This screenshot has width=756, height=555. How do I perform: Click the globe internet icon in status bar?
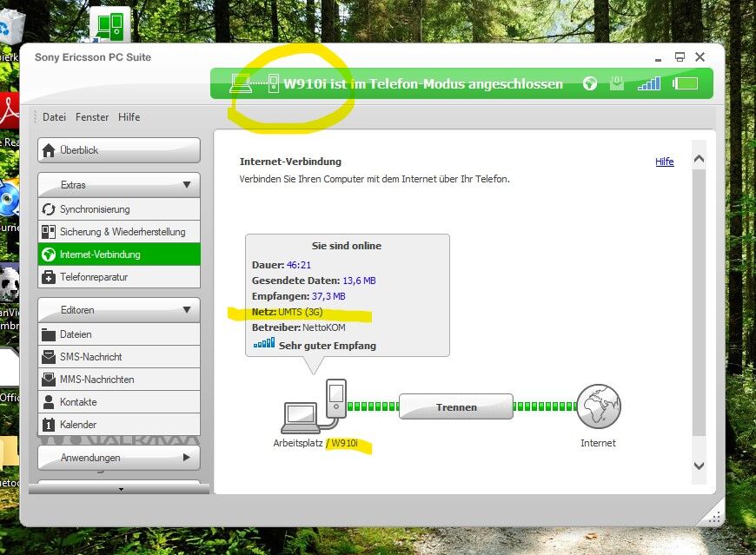pos(589,84)
